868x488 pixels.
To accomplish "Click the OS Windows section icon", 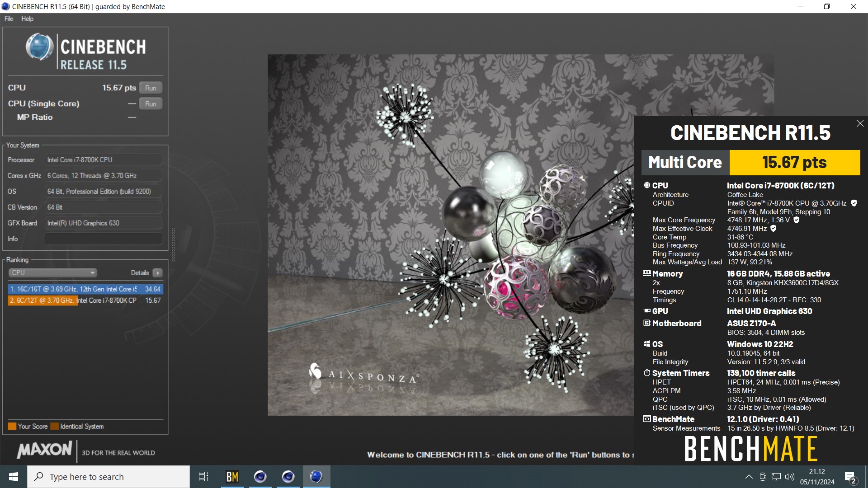I will pyautogui.click(x=647, y=344).
